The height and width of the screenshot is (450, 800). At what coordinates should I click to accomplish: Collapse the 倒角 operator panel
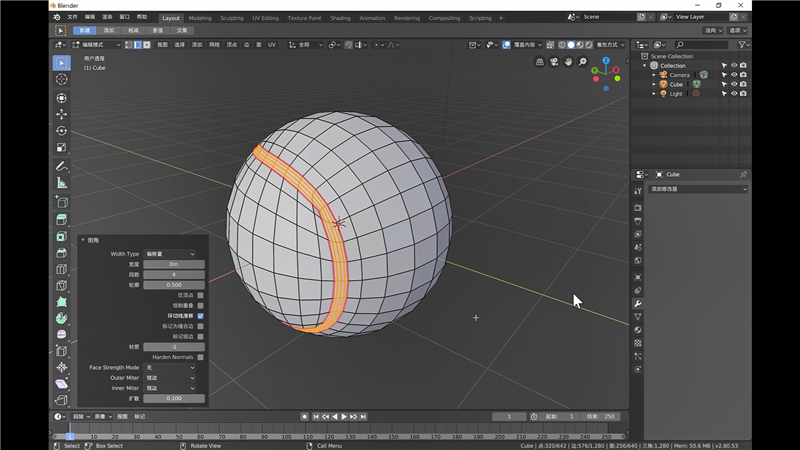(83, 240)
